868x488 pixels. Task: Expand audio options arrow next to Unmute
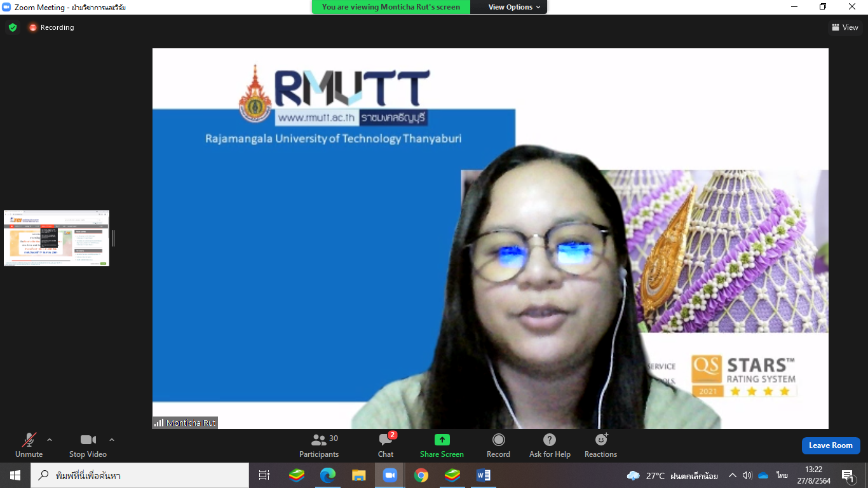point(50,440)
